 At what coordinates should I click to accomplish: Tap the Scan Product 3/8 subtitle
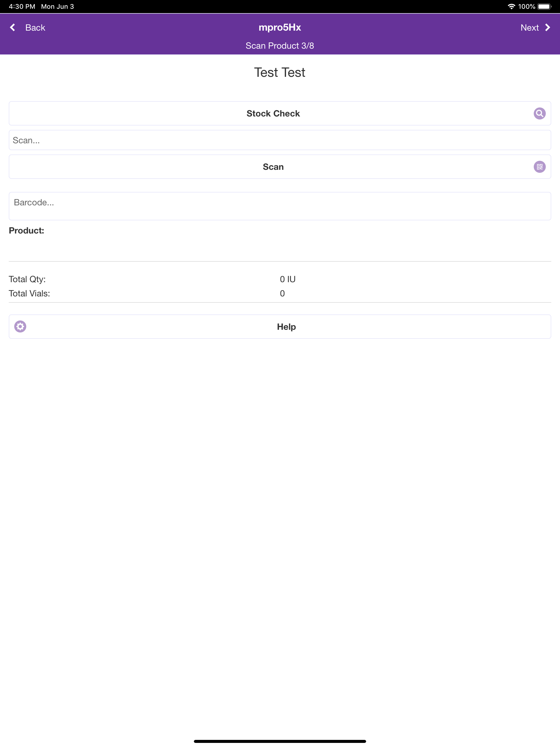click(280, 46)
